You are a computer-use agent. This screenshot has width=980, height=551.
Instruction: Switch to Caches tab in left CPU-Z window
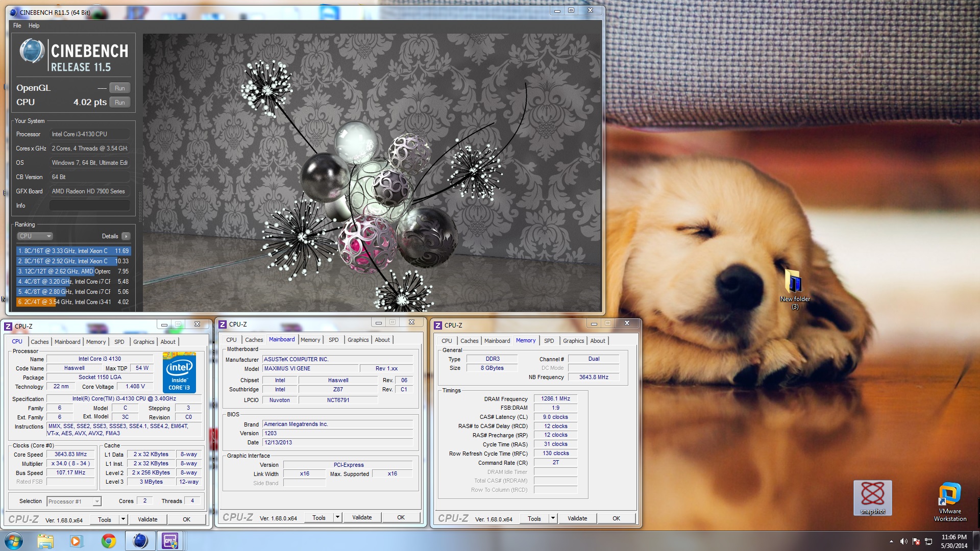click(39, 342)
